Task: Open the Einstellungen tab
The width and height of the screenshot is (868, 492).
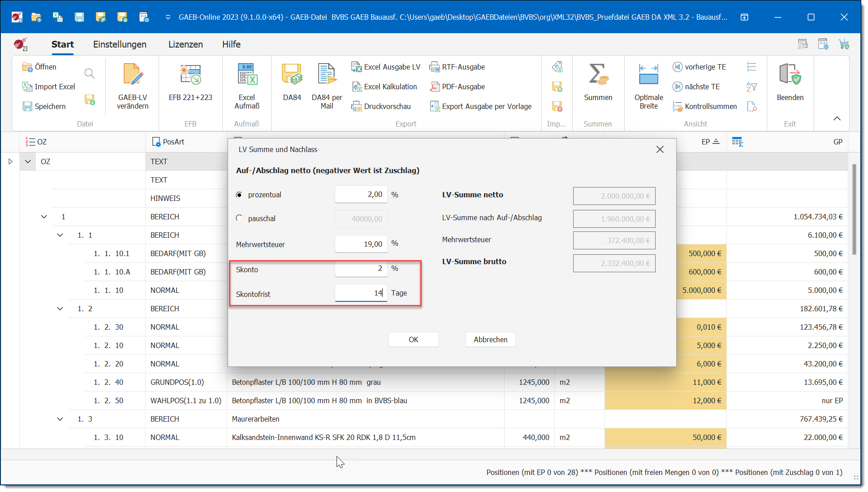Action: coord(120,44)
